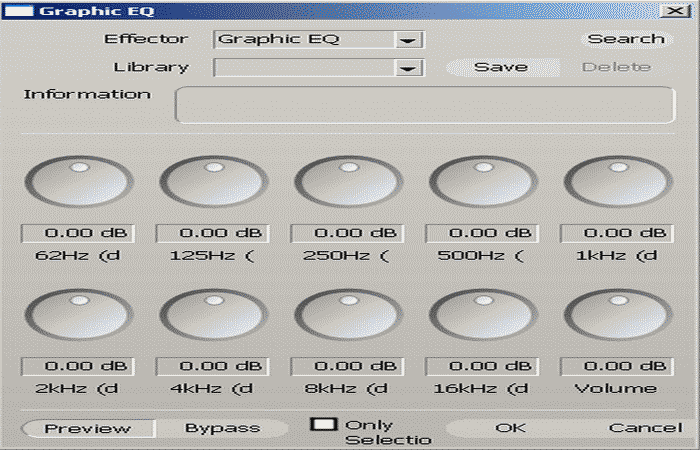Click the 8kHz dB value field
The width and height of the screenshot is (700, 450).
(x=348, y=367)
